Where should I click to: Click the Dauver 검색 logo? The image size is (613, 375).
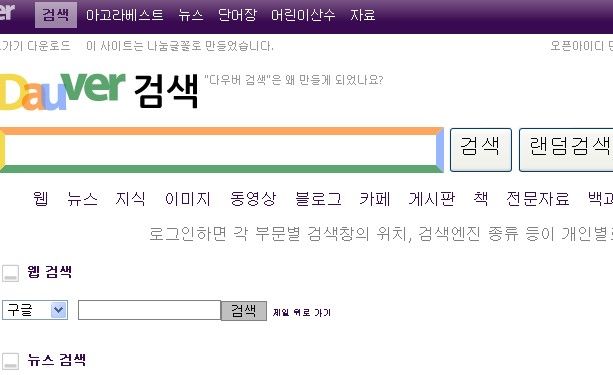coord(99,91)
